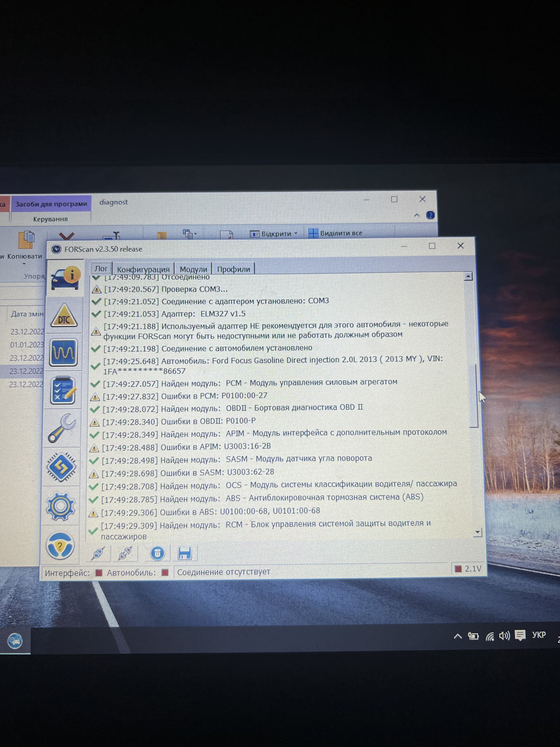
Task: Click the FORScan title bar app icon
Action: [56, 249]
